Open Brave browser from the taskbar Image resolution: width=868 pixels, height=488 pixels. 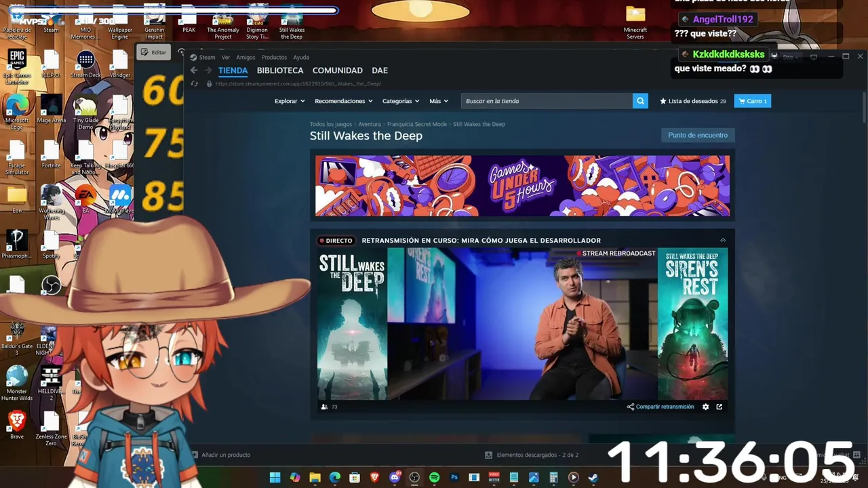(375, 477)
